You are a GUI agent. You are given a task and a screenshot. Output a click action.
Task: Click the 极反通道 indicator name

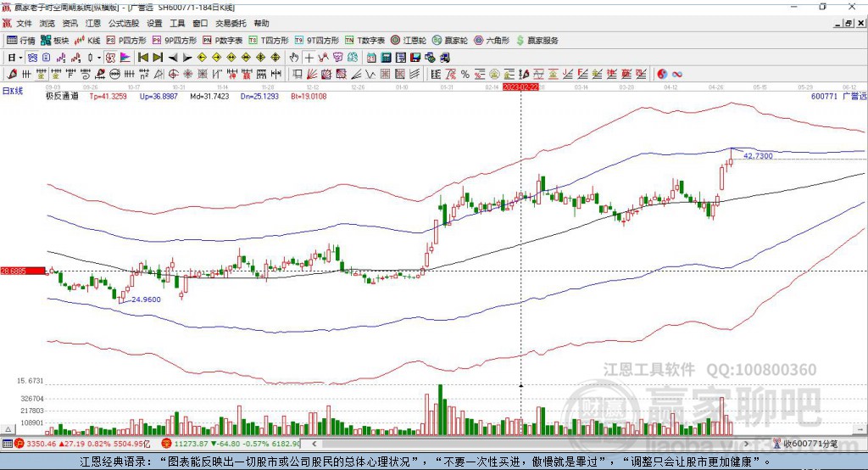[x=62, y=96]
